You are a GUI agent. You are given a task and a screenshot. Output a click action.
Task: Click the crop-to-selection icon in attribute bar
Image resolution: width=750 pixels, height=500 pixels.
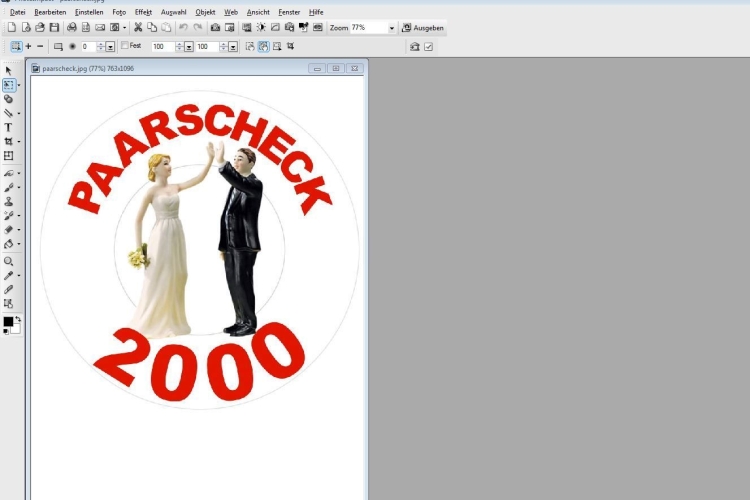[290, 46]
